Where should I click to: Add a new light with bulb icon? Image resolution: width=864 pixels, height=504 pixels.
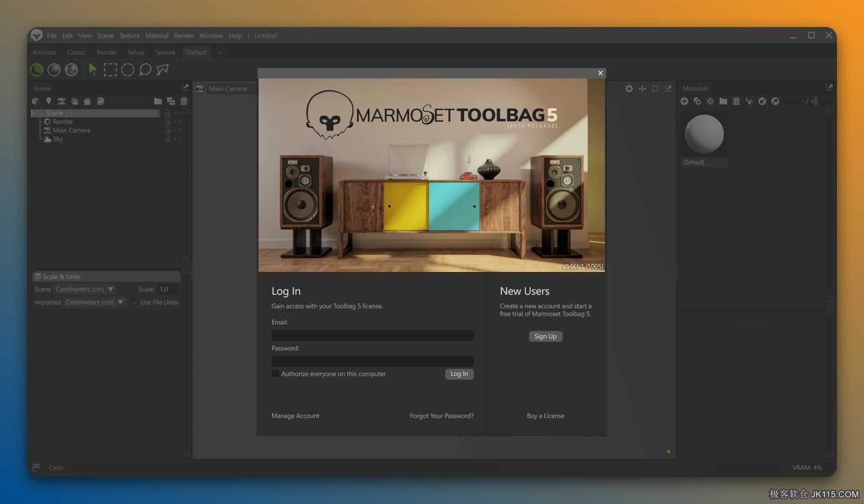point(49,101)
